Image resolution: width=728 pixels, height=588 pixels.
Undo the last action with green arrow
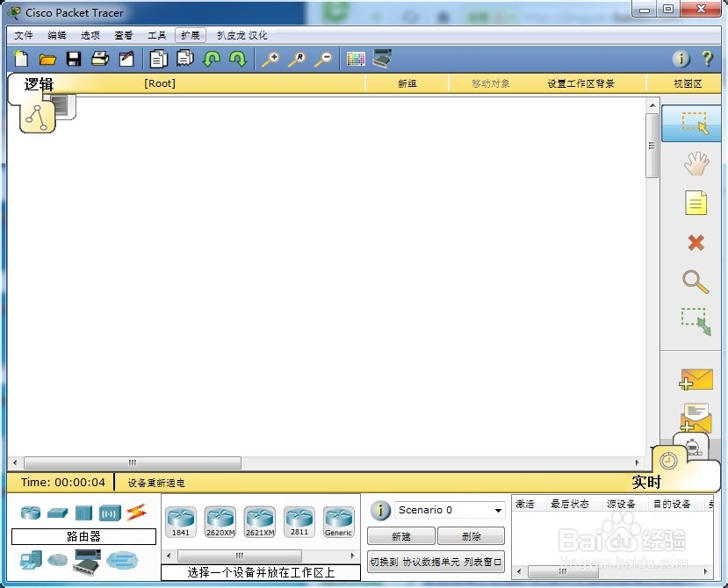[x=212, y=59]
